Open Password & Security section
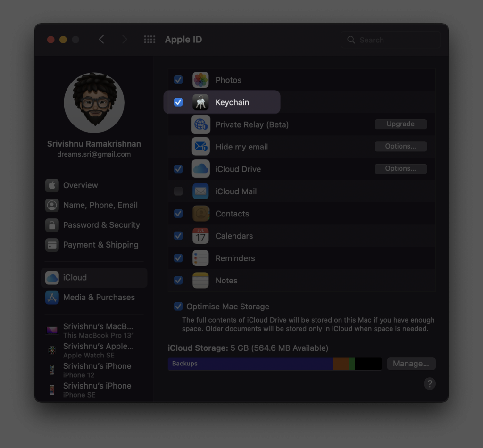 click(x=94, y=225)
